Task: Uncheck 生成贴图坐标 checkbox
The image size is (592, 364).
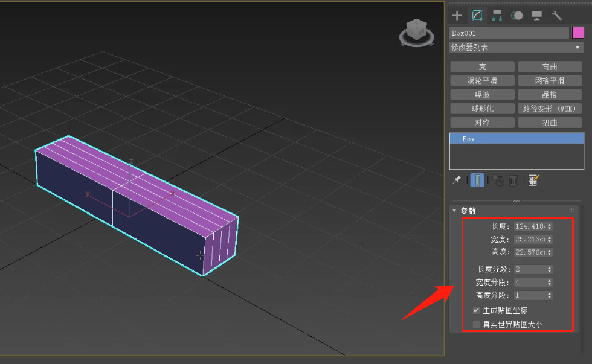Action: [x=476, y=310]
